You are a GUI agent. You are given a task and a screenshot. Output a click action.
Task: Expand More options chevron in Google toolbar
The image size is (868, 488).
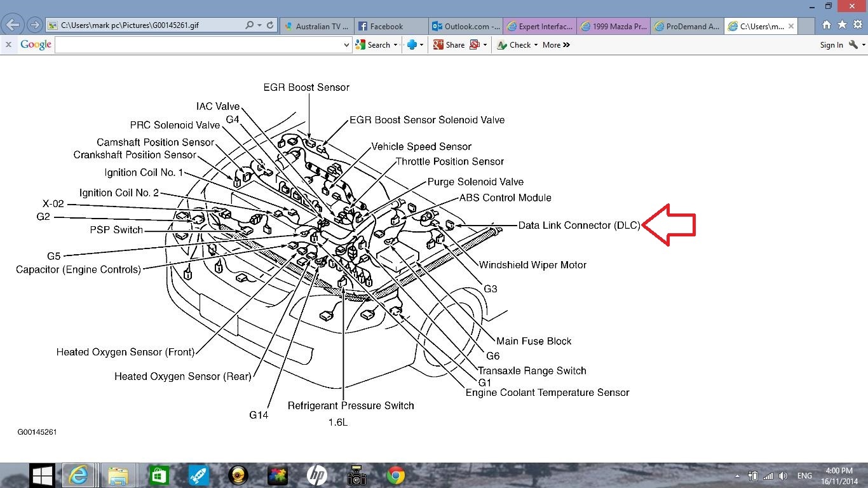point(556,45)
